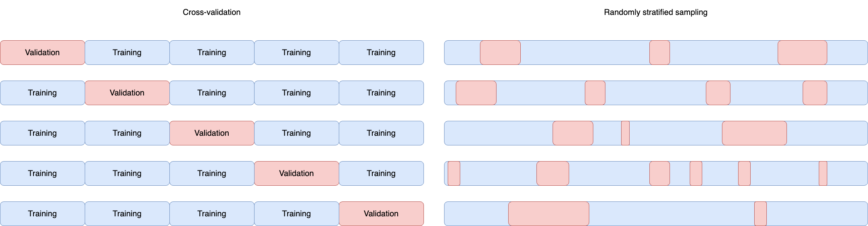
Task: Pick the Validation block in the fourth row
Action: 296,173
